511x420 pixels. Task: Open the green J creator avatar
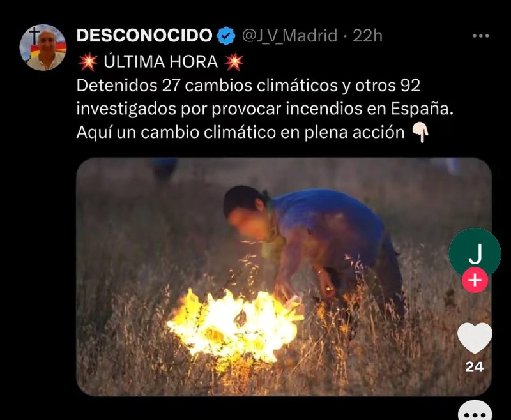click(x=475, y=253)
